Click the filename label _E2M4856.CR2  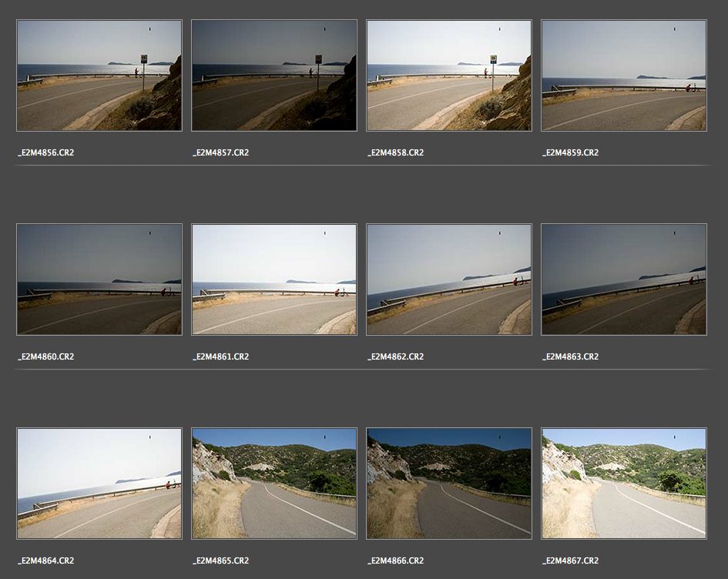[46, 153]
